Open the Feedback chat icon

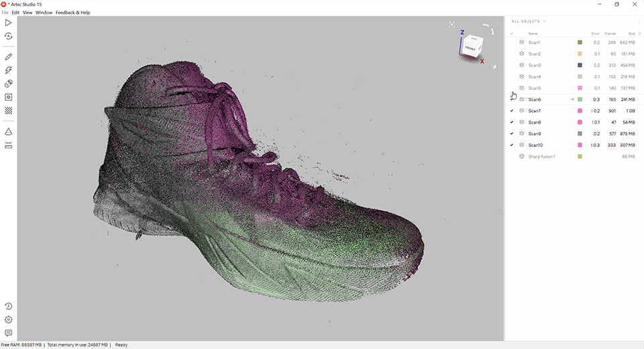click(x=8, y=333)
